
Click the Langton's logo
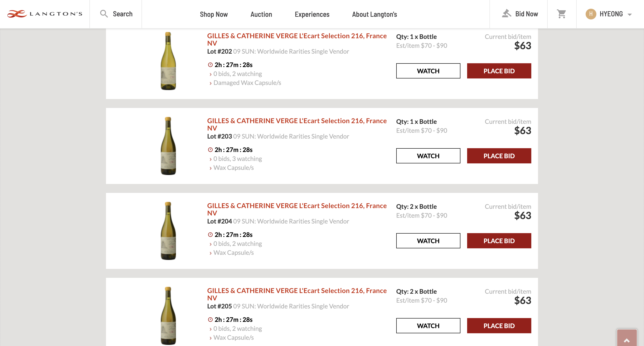tap(44, 14)
